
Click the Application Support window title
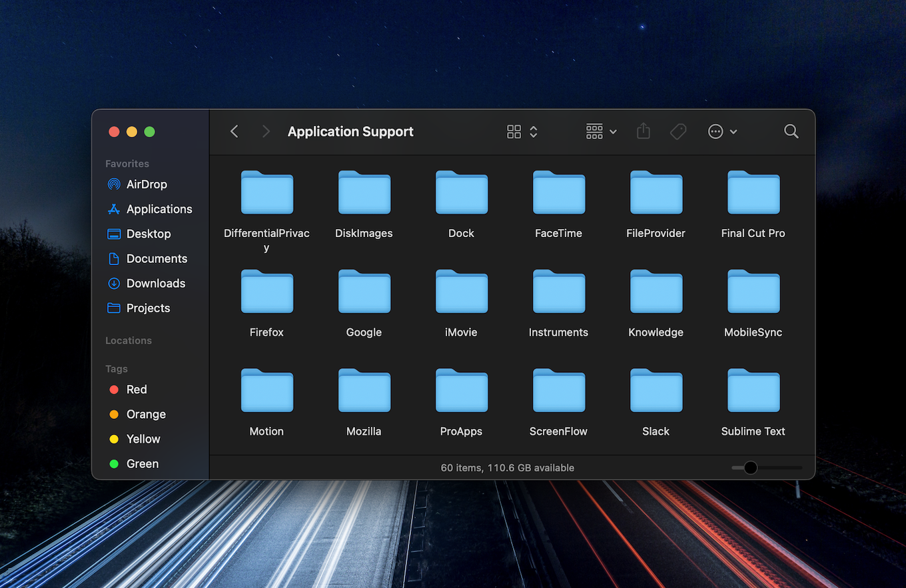click(x=350, y=132)
